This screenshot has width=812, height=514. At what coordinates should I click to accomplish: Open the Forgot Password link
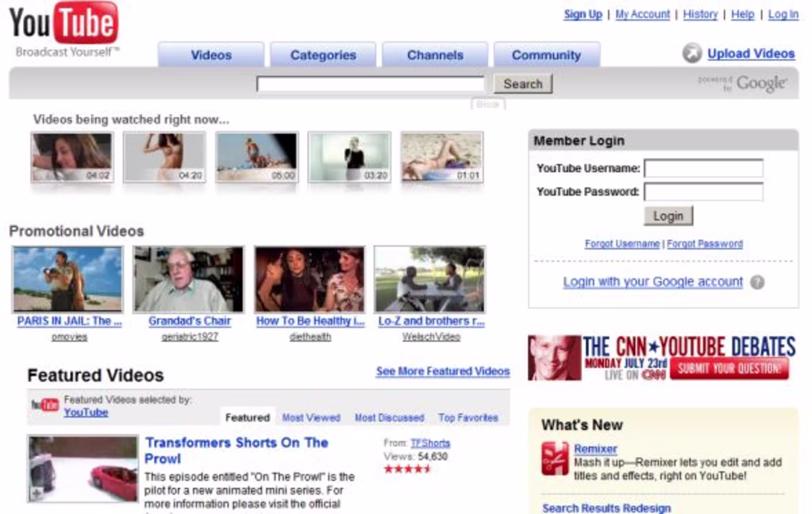(705, 244)
